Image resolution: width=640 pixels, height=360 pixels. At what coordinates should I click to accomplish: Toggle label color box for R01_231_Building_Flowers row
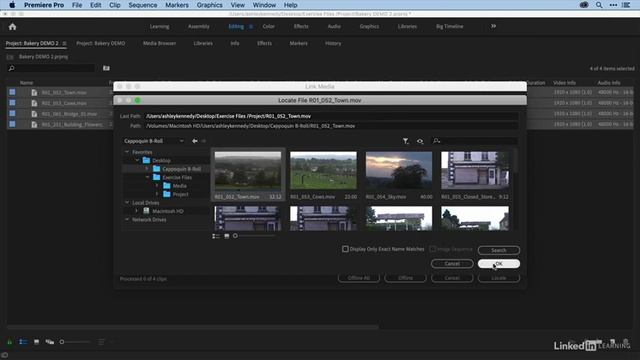13,124
